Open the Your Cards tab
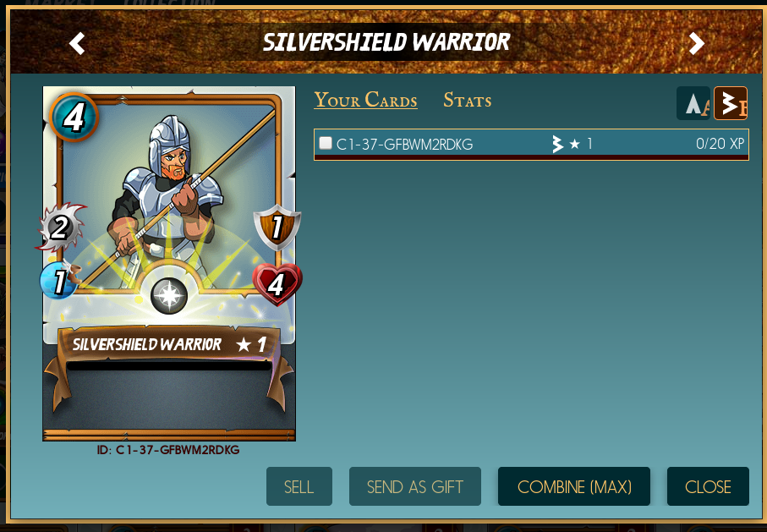 click(365, 100)
